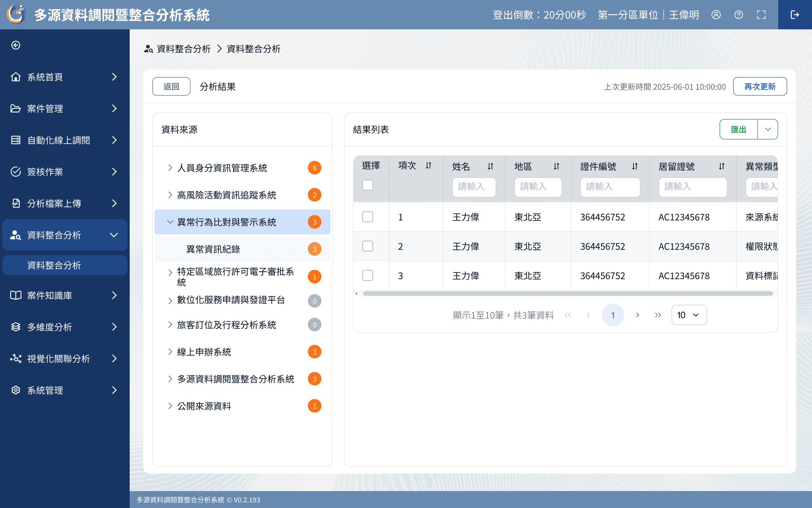Check the select-all header checkbox

[368, 185]
